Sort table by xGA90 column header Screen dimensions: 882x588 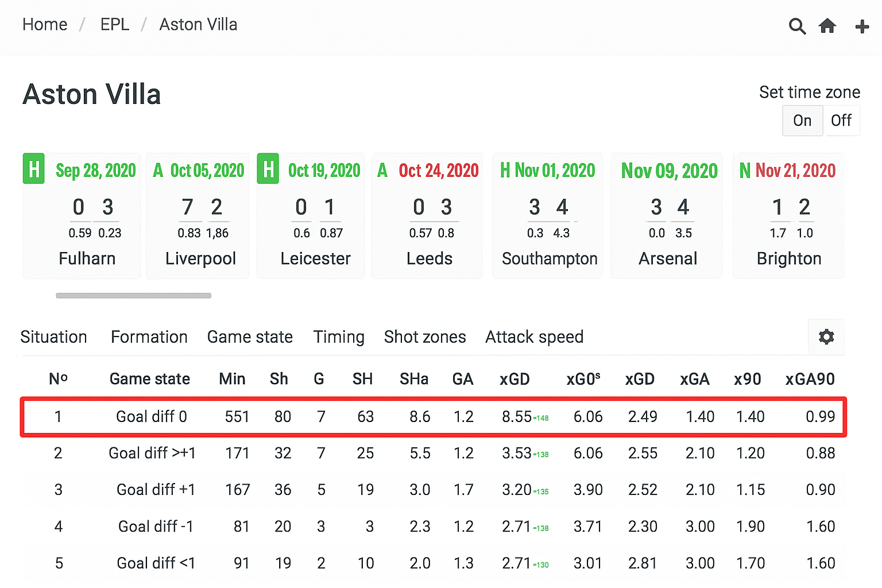(x=810, y=379)
